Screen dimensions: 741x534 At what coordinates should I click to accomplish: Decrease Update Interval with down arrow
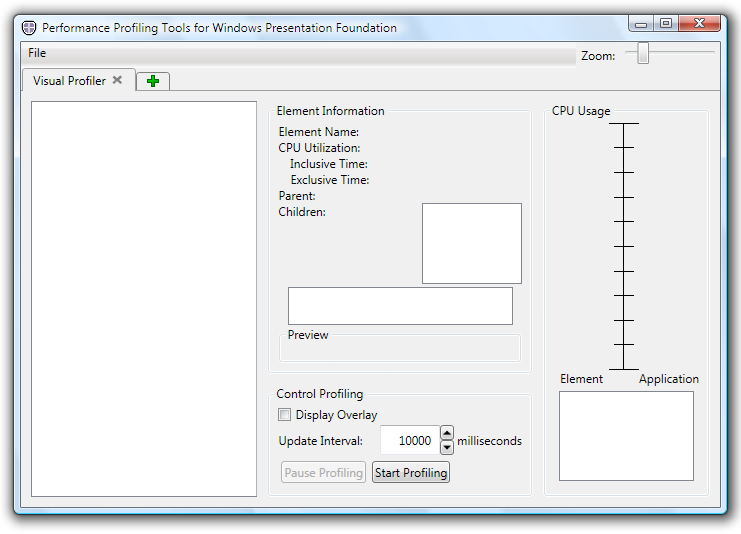click(x=447, y=447)
